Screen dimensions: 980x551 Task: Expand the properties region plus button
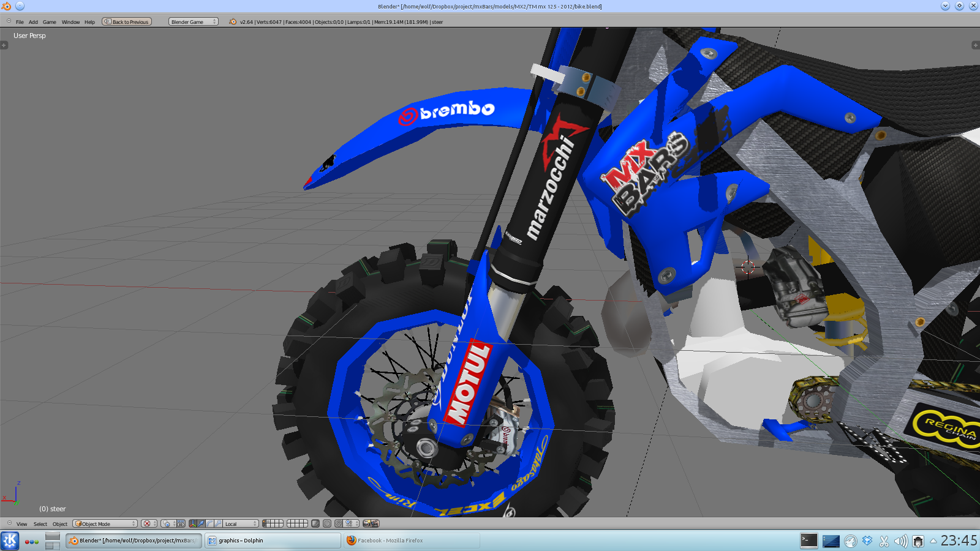pyautogui.click(x=976, y=45)
